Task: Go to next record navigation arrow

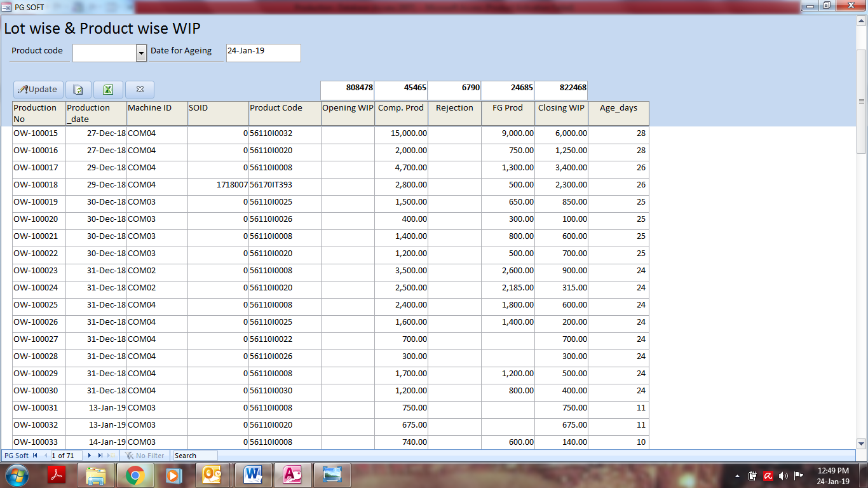Action: pos(90,456)
